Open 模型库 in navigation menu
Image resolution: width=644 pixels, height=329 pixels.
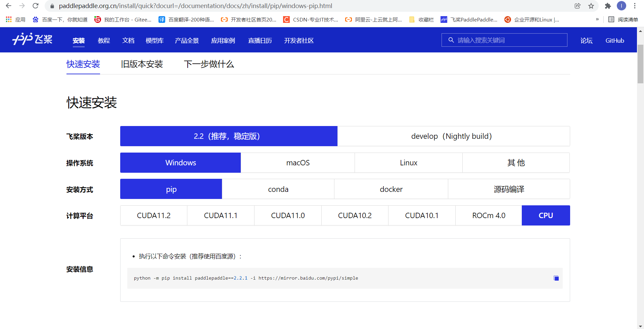[x=155, y=40]
